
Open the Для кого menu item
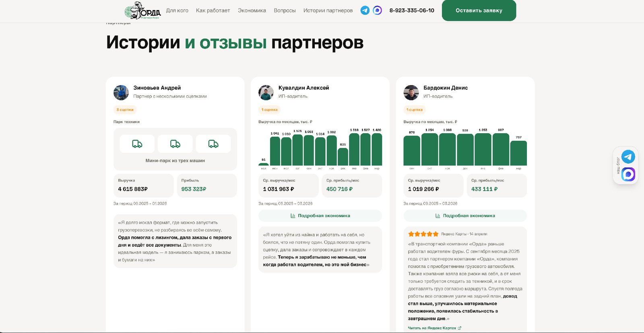click(x=177, y=10)
